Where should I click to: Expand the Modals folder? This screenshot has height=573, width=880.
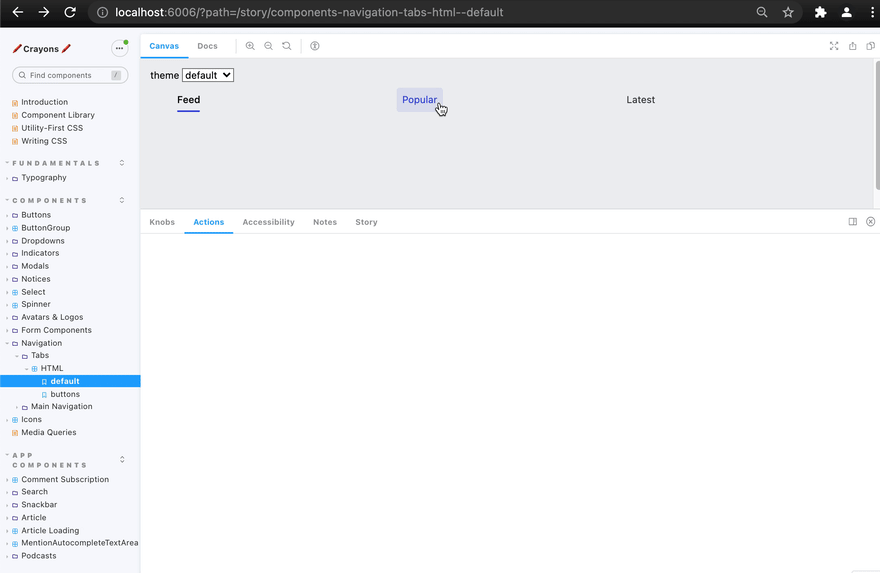[x=35, y=266]
